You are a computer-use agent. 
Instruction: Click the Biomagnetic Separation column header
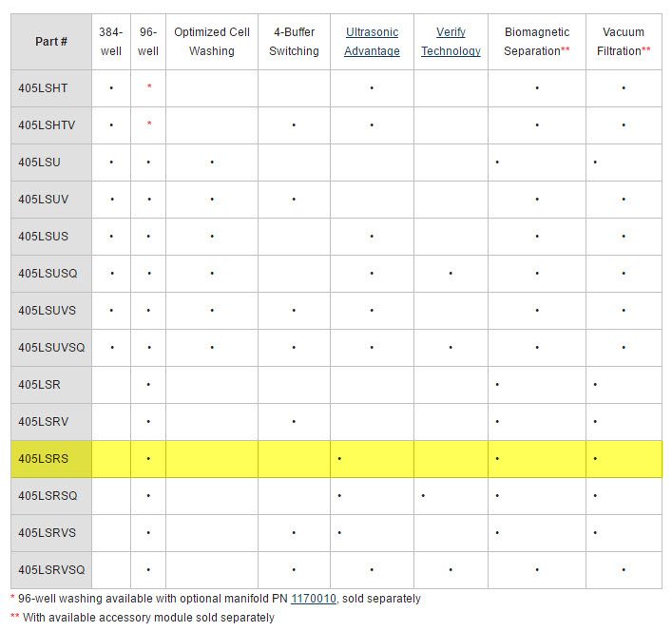(537, 42)
